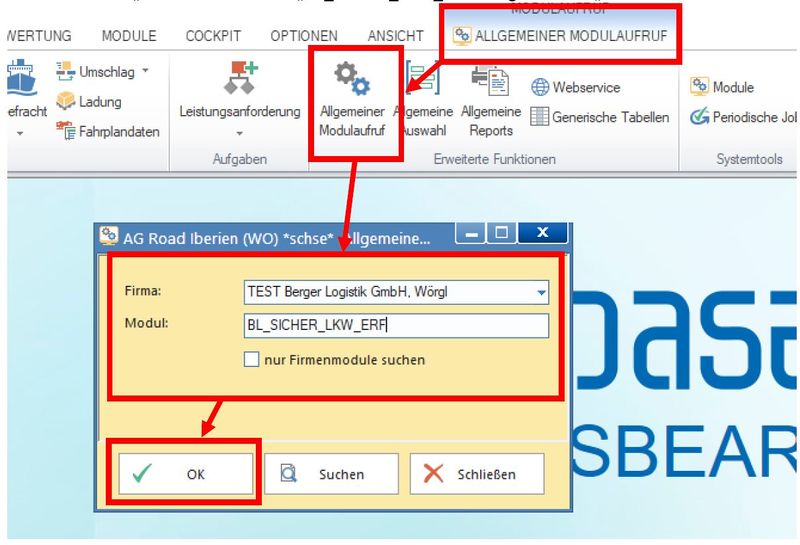The width and height of the screenshot is (800, 545).
Task: Switch to the COCKPIT ribbon tab
Action: tap(213, 36)
